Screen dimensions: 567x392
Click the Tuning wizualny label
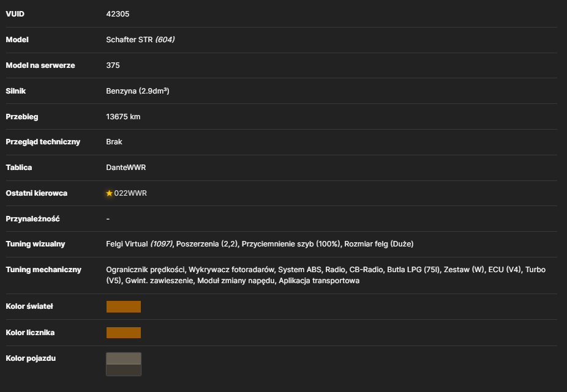pyautogui.click(x=36, y=244)
